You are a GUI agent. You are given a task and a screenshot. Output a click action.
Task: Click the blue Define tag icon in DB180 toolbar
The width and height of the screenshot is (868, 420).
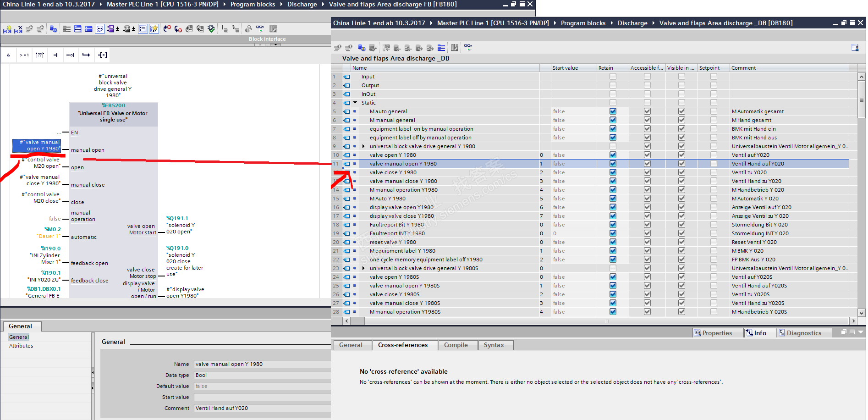[x=362, y=48]
